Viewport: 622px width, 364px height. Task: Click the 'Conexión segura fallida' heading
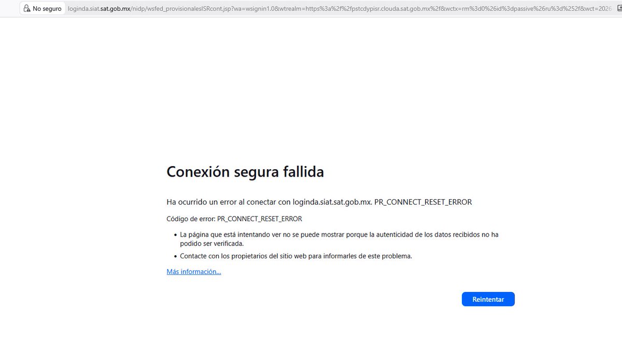point(245,171)
